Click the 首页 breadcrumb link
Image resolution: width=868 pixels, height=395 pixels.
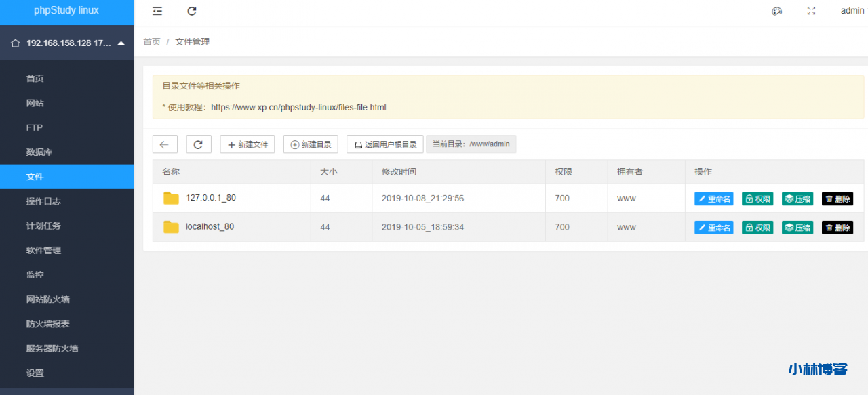151,42
